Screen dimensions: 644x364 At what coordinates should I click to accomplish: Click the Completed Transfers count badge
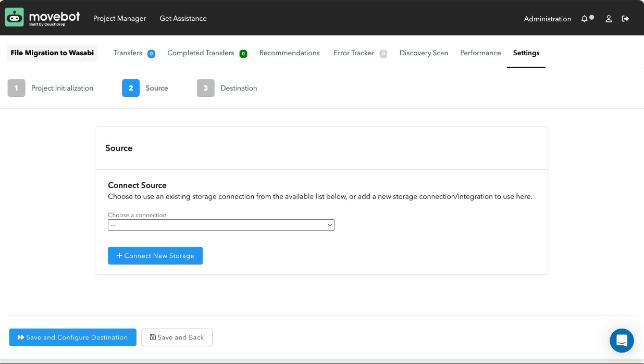243,54
